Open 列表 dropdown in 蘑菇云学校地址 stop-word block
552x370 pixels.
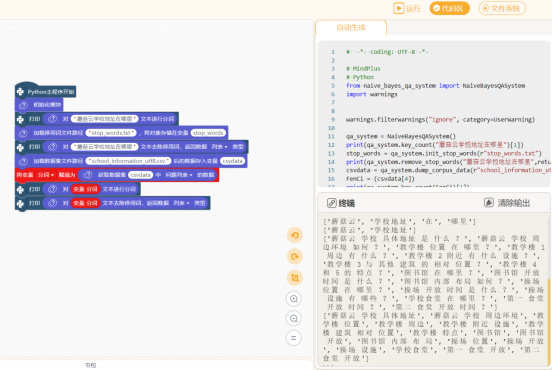[x=219, y=147]
